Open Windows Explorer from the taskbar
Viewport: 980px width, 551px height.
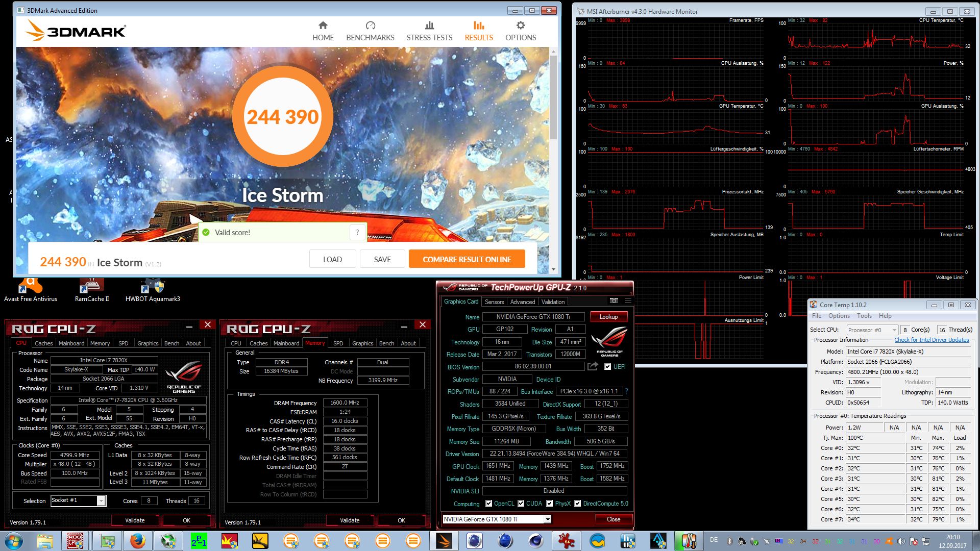[x=45, y=541]
